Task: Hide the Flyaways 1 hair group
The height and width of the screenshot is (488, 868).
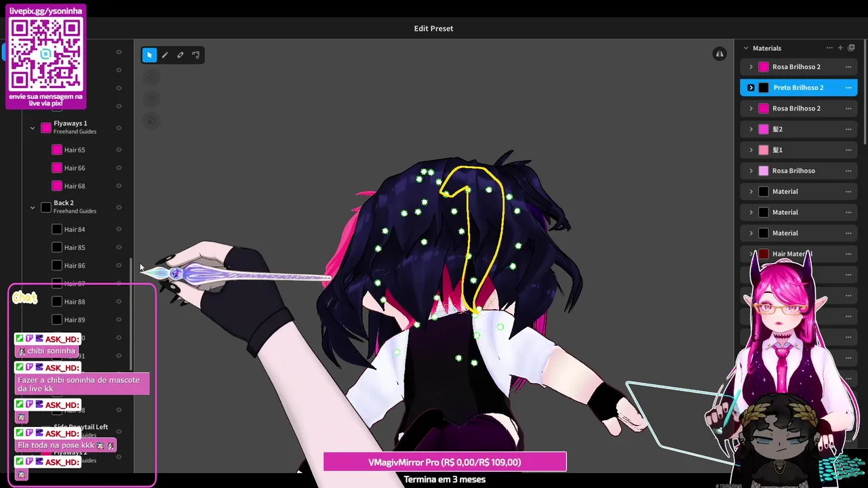Action: pos(119,127)
